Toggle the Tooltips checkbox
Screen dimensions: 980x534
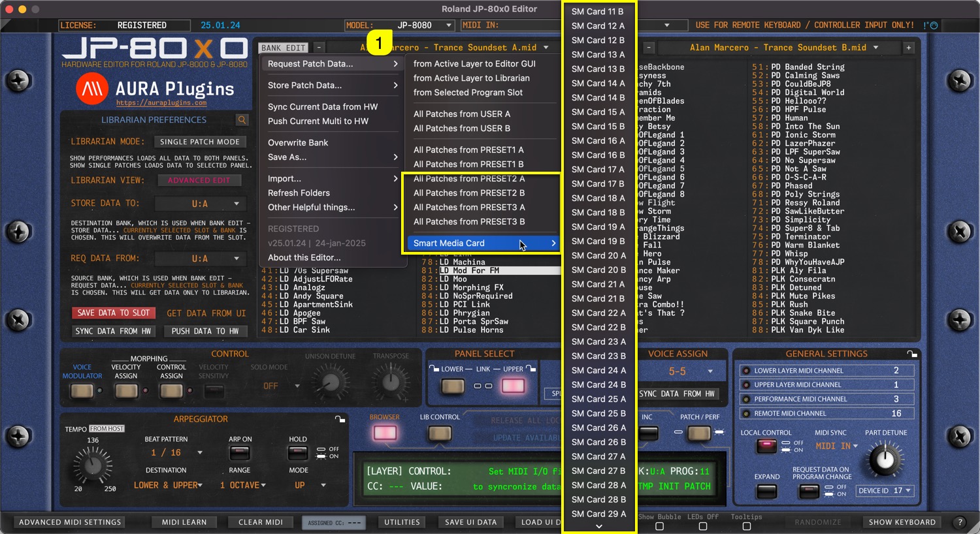pyautogui.click(x=747, y=526)
